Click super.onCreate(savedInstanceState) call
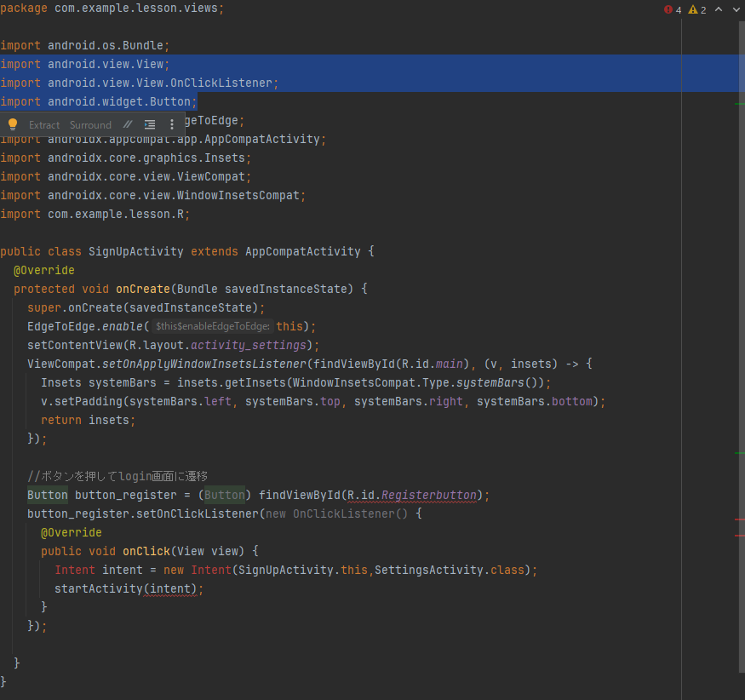The width and height of the screenshot is (745, 700). click(146, 308)
